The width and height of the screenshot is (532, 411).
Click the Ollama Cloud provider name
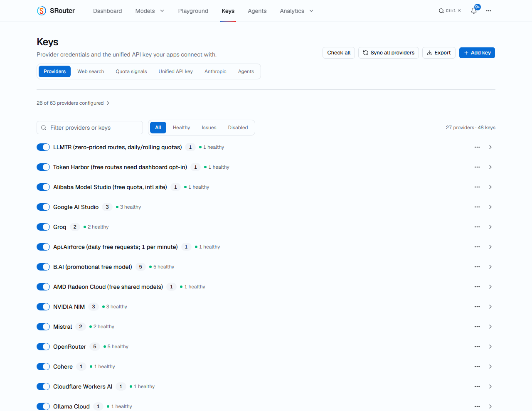71,406
